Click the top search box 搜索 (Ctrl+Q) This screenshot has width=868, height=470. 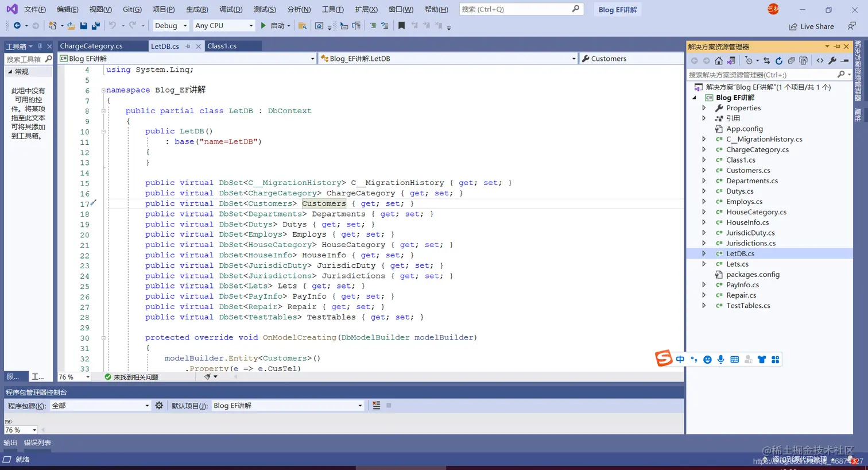pyautogui.click(x=521, y=9)
